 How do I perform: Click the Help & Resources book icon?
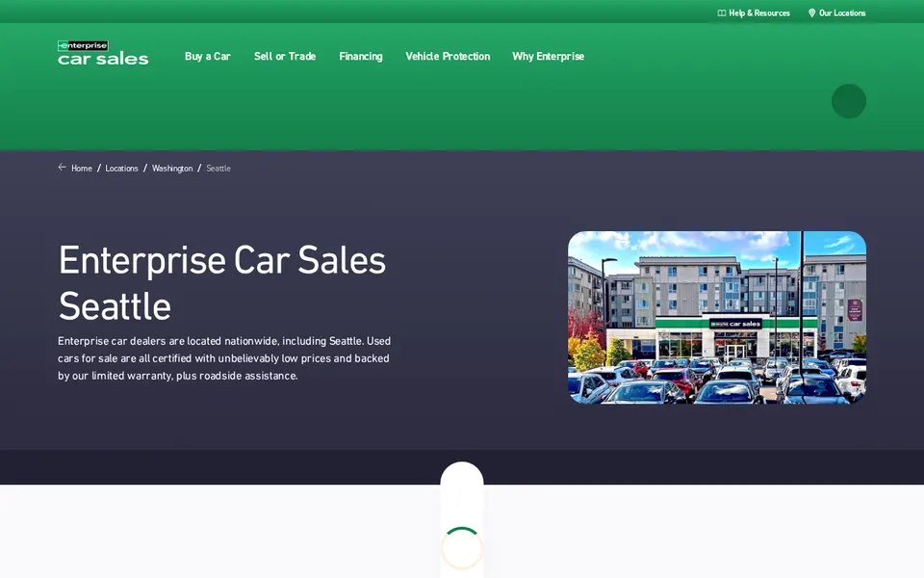point(721,13)
